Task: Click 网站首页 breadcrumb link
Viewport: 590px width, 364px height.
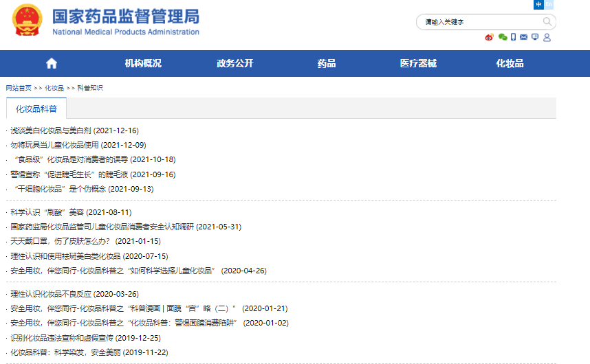Action: pos(19,88)
